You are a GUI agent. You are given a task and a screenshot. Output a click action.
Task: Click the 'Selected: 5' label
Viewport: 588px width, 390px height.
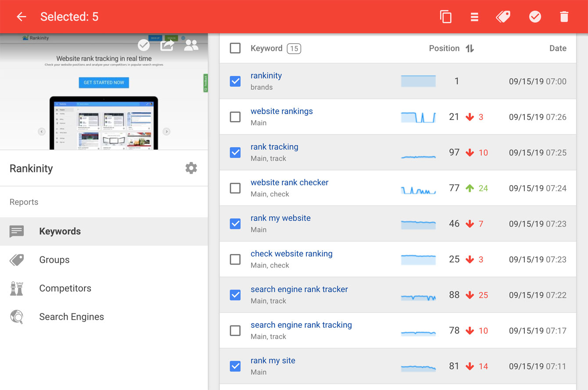[x=69, y=17]
